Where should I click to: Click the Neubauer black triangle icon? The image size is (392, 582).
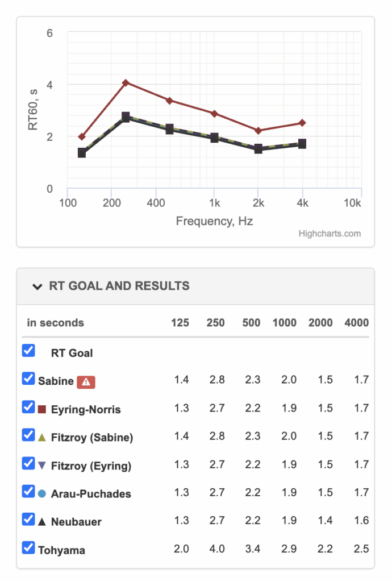coord(42,522)
